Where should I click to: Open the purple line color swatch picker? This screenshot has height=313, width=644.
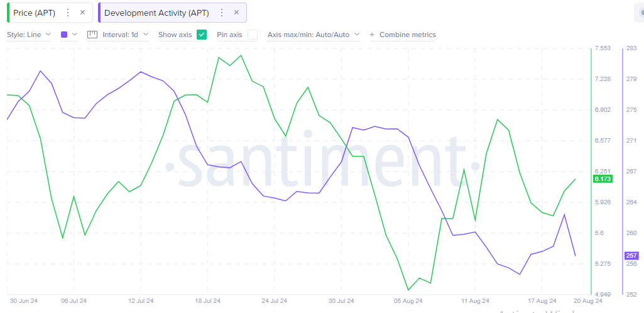[x=64, y=35]
